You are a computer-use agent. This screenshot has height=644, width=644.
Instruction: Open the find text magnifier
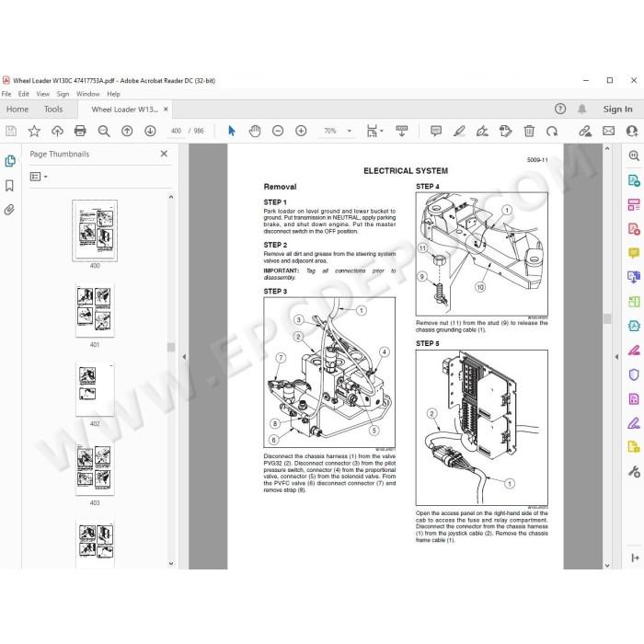(103, 131)
